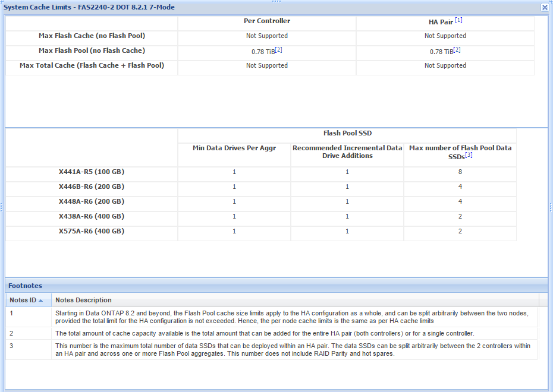The image size is (553, 392).
Task: Click the X446B-R6 (200 GB) row label
Action: tap(92, 186)
